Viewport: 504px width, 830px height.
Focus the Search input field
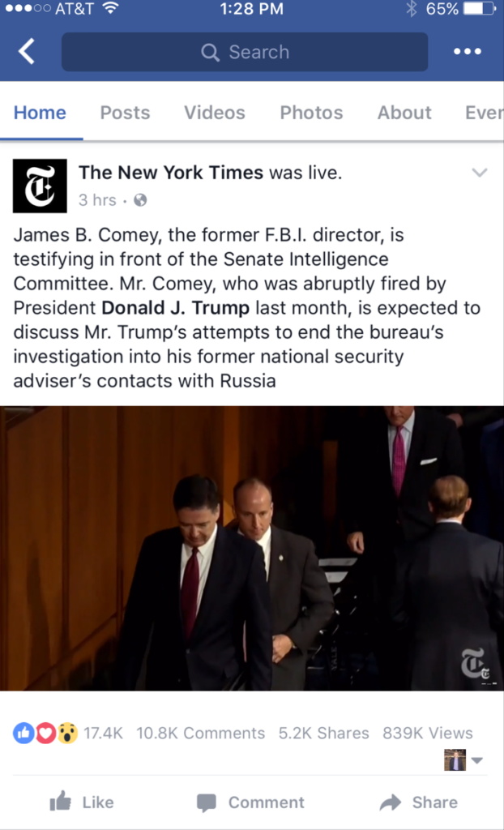(x=245, y=52)
